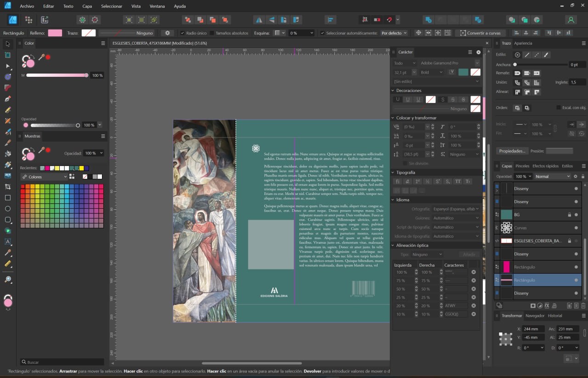Select the Node tool
The width and height of the screenshot is (588, 378).
tap(7, 66)
